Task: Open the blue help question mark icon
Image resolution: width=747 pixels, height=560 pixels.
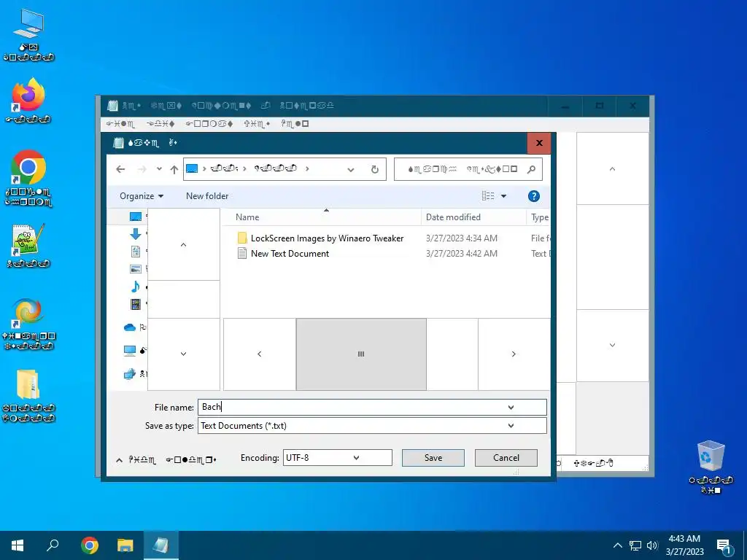Action: [x=533, y=195]
